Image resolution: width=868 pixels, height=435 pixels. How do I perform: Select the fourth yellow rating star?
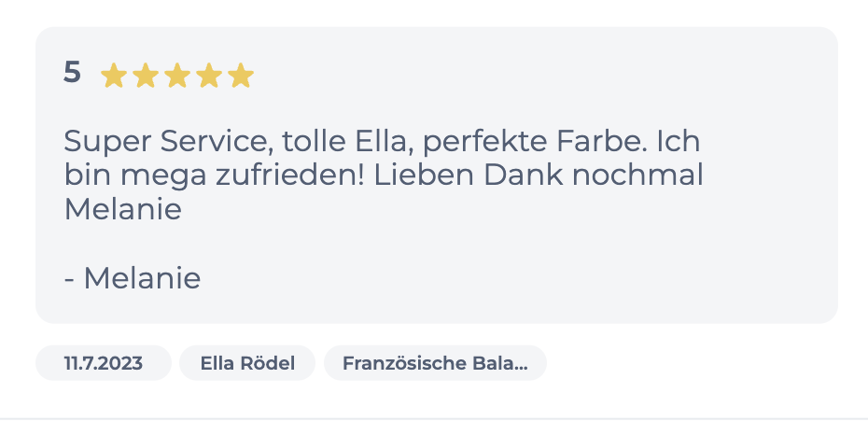[x=209, y=76]
